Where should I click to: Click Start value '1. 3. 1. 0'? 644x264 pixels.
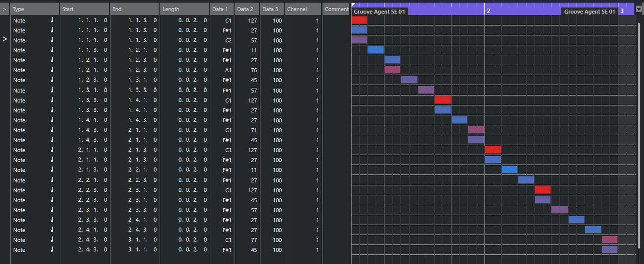pyautogui.click(x=93, y=90)
